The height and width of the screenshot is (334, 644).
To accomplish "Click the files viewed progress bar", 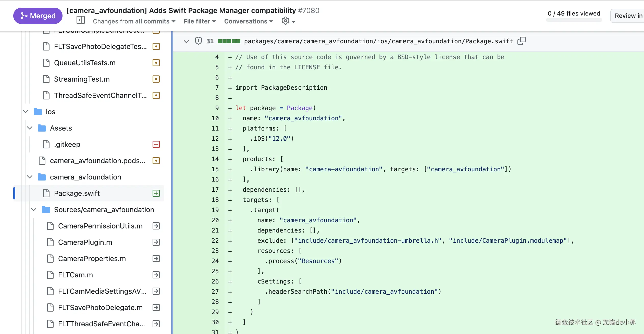I will [574, 20].
